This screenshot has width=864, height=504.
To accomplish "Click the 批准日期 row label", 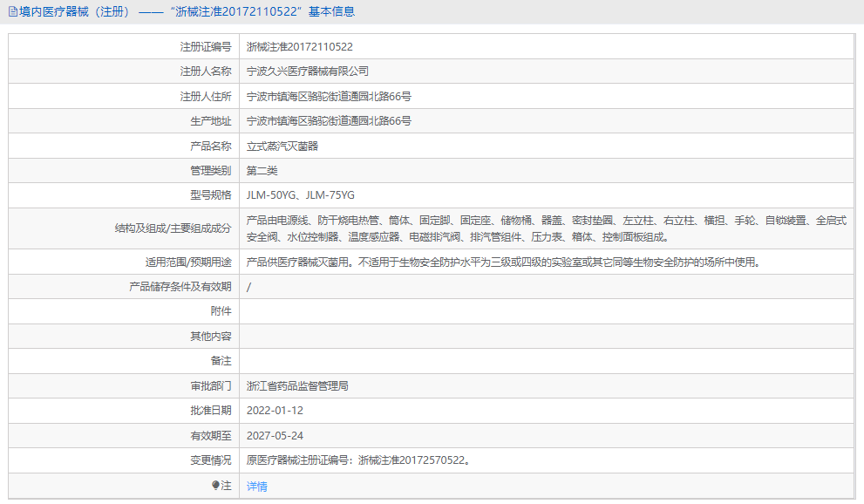I will [210, 411].
